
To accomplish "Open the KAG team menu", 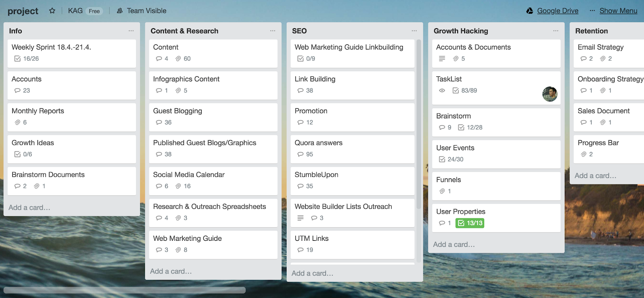I will [75, 11].
